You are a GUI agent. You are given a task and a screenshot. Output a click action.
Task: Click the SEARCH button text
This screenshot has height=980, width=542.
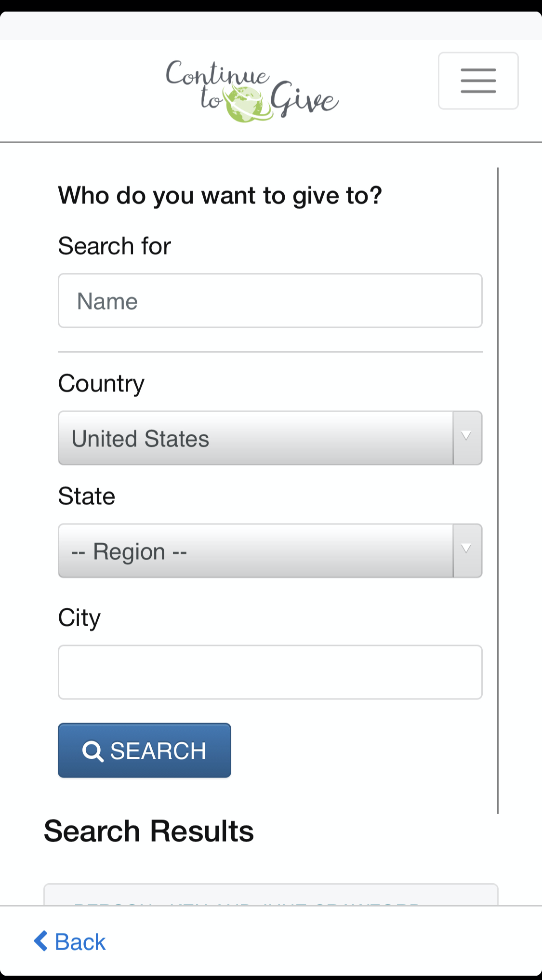(x=158, y=751)
